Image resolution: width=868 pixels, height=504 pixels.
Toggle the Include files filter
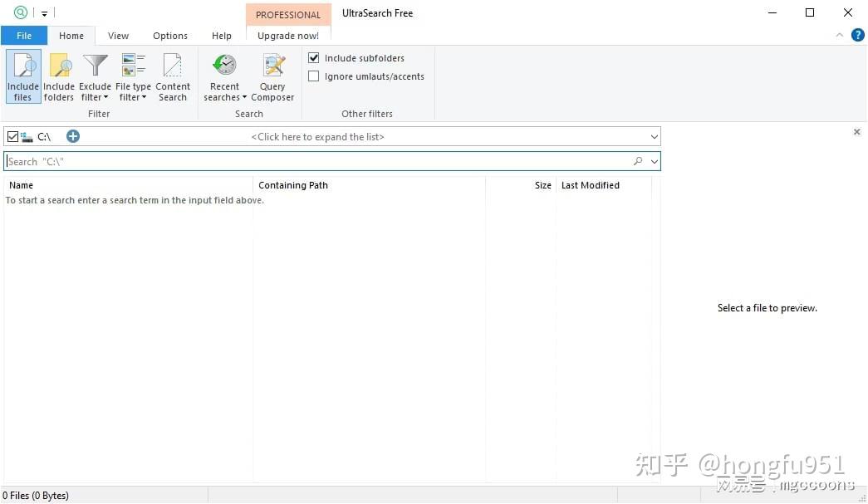pyautogui.click(x=23, y=76)
